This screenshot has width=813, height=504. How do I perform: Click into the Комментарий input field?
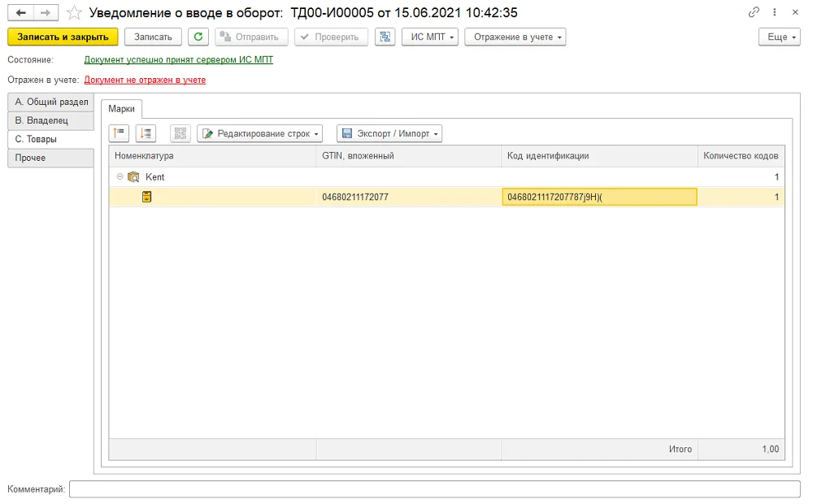click(434, 489)
